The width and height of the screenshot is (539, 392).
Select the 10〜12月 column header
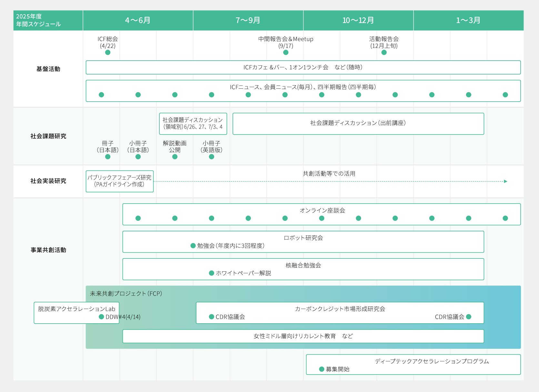(358, 20)
